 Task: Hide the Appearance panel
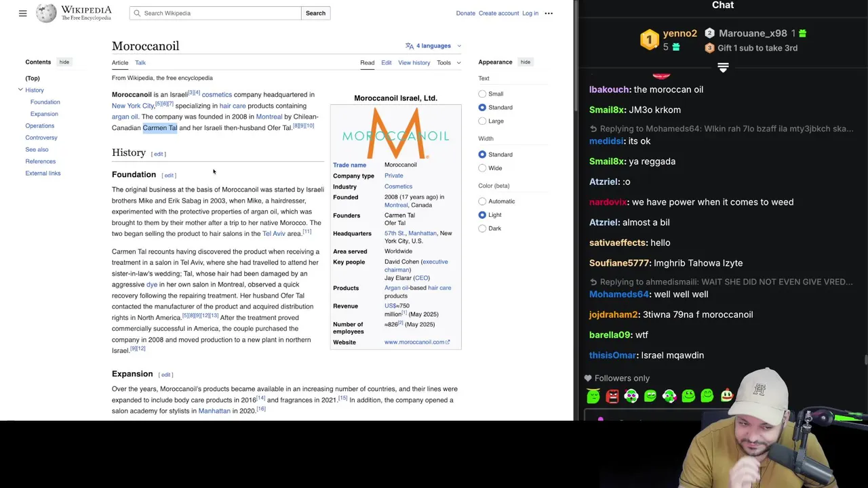click(525, 62)
